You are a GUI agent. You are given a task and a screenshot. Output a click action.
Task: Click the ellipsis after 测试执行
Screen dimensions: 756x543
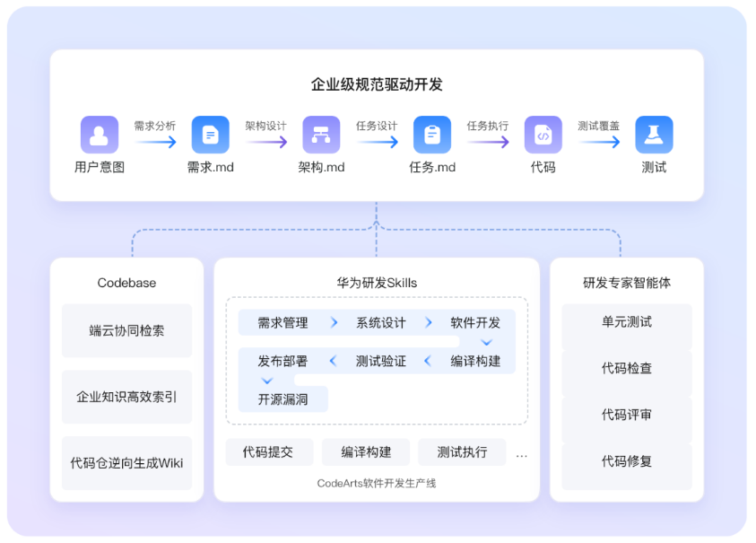[x=522, y=456]
